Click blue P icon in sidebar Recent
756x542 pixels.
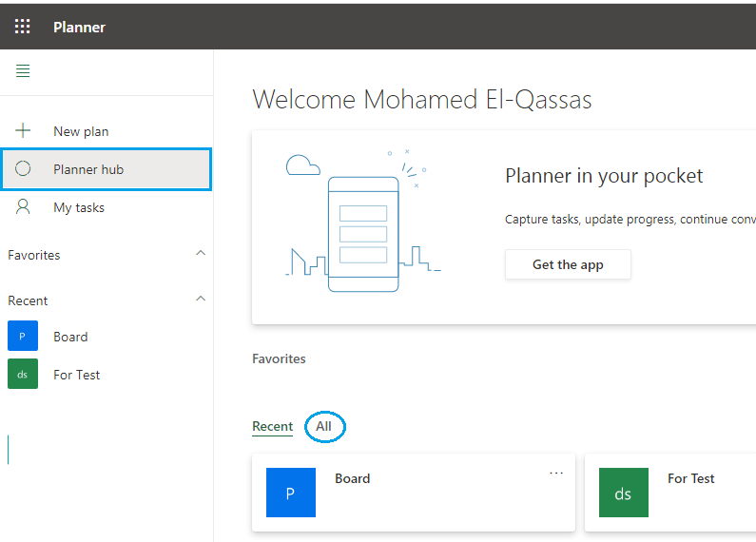[x=23, y=336]
